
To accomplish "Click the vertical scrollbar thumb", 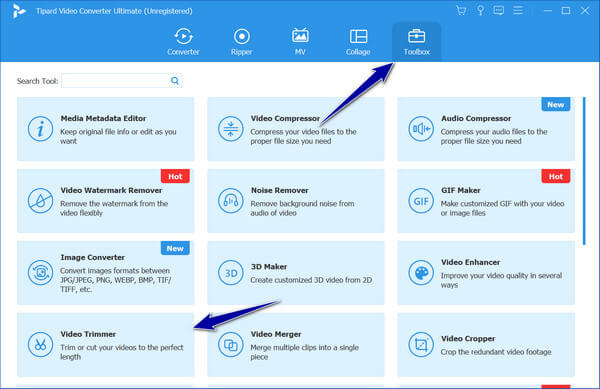I will 584,171.
